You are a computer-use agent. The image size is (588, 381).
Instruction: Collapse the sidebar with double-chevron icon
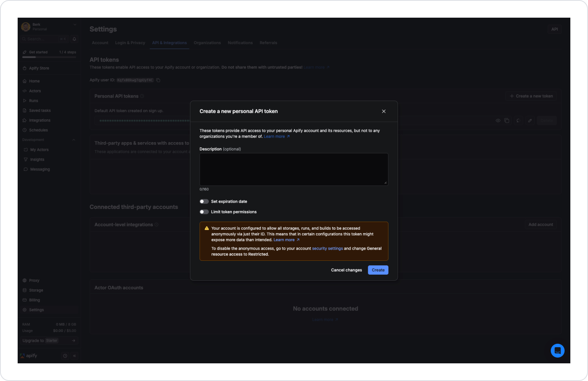74,356
